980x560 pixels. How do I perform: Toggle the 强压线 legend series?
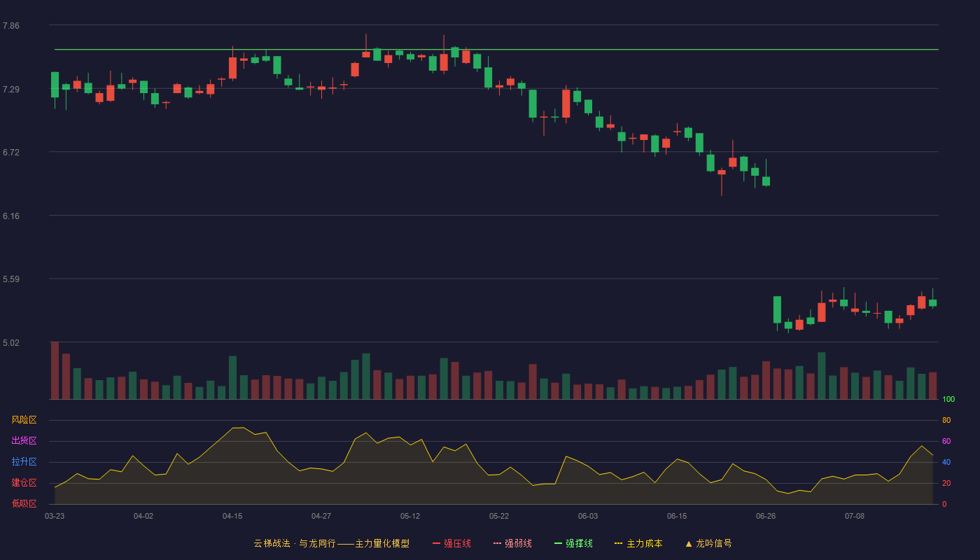[451, 543]
